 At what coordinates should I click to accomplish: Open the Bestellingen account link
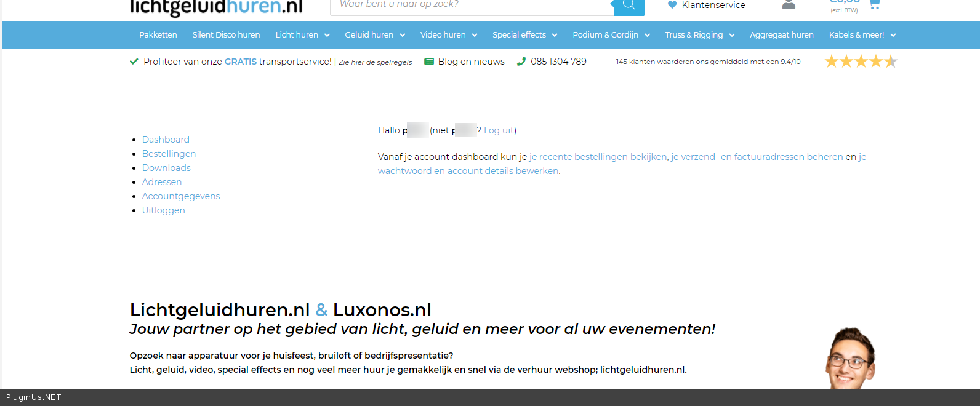click(x=169, y=154)
